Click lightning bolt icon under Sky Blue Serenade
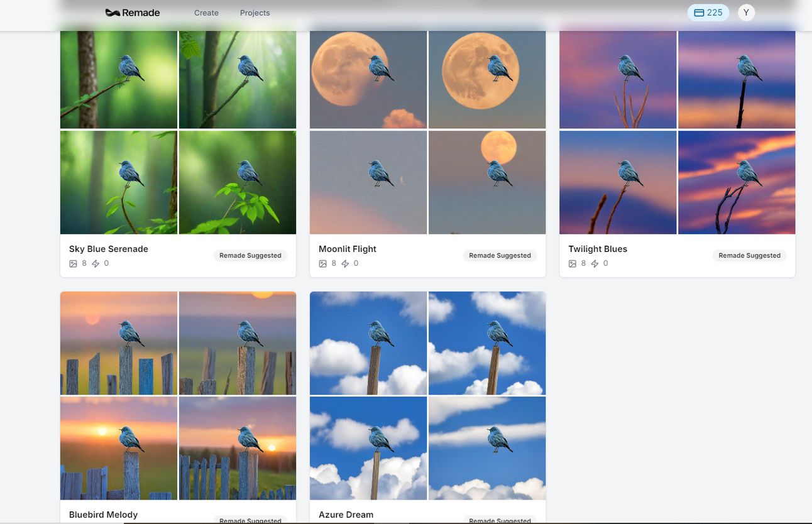This screenshot has width=812, height=524. [x=96, y=264]
